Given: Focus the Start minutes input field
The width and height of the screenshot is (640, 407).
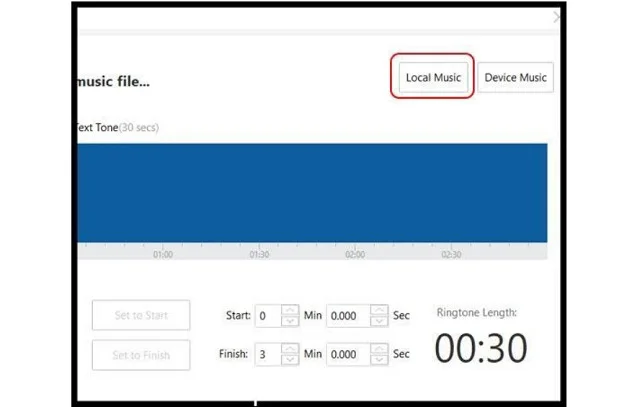Looking at the screenshot, I should point(268,316).
